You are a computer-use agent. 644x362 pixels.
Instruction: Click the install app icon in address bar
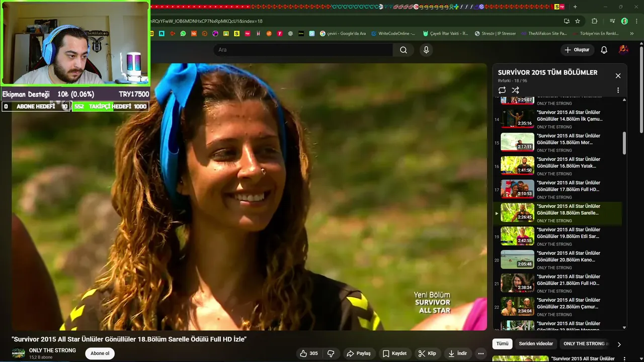coord(567,21)
